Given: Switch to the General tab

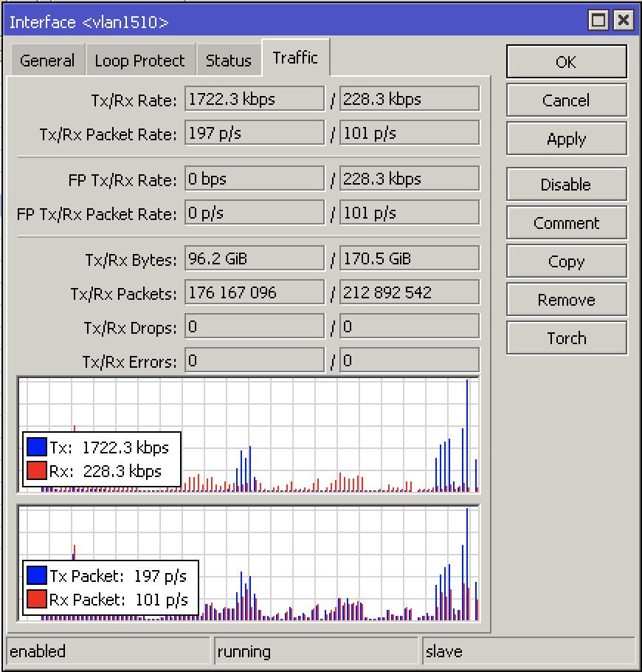Looking at the screenshot, I should pos(47,60).
